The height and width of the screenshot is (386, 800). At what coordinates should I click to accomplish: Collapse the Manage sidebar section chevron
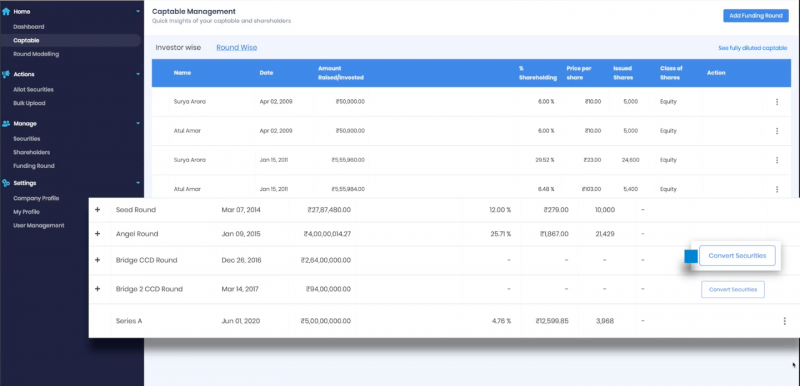tap(138, 123)
